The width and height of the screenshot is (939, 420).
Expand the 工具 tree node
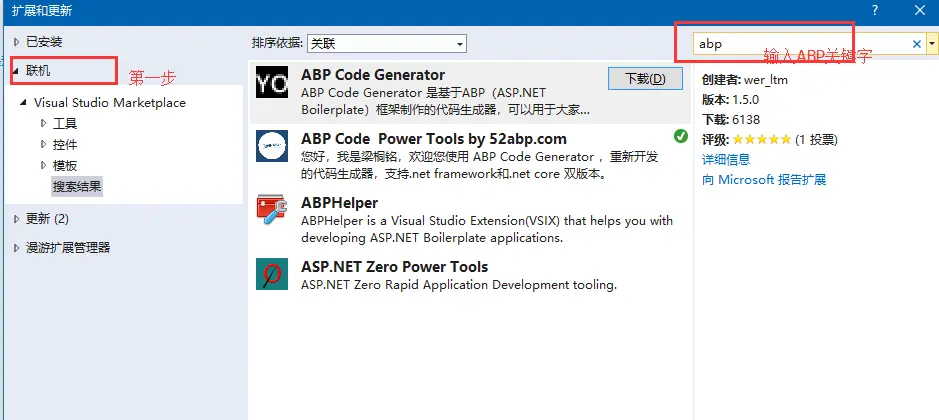(x=43, y=123)
